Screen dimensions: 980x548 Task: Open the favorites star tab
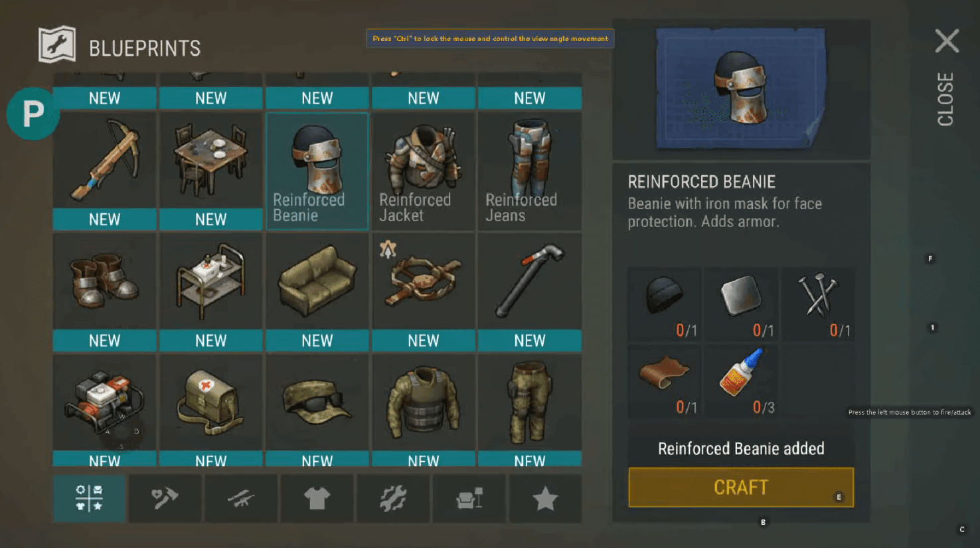(x=545, y=498)
